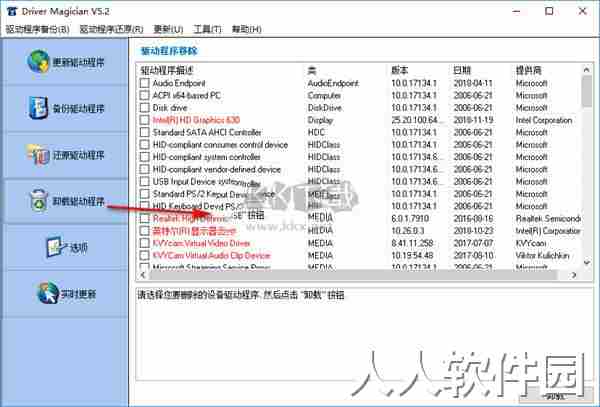600x407 pixels.
Task: Click the 2018-11-19 date cell
Action: (x=473, y=120)
